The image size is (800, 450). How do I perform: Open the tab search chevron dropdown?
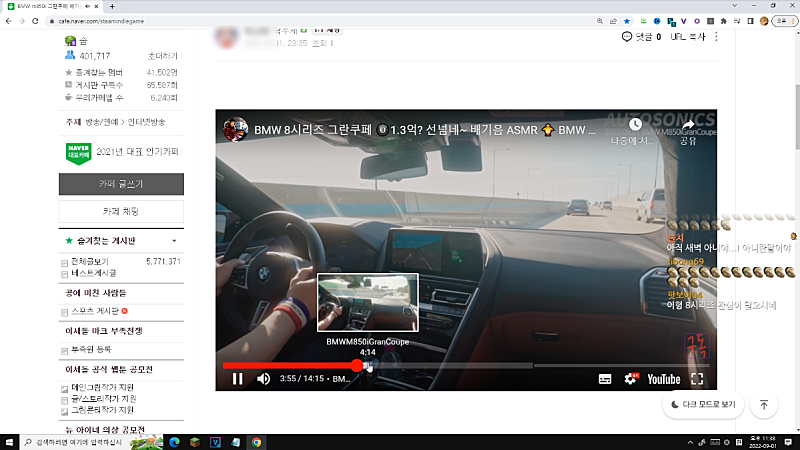point(735,6)
